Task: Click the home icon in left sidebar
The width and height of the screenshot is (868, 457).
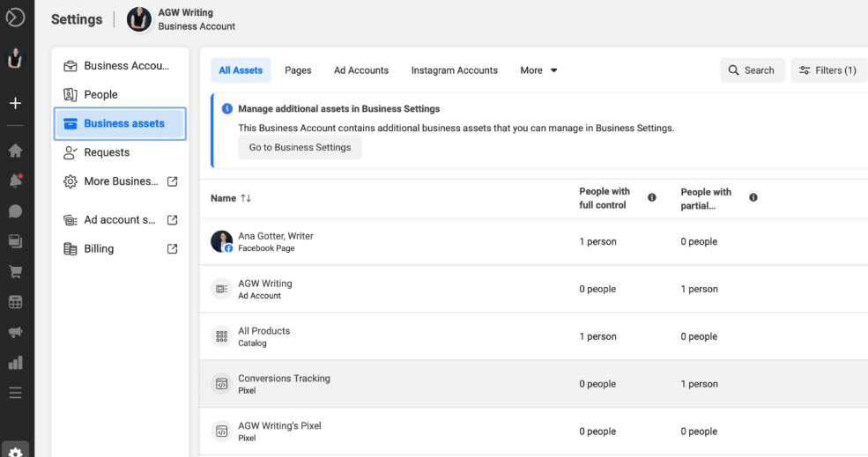Action: [15, 151]
